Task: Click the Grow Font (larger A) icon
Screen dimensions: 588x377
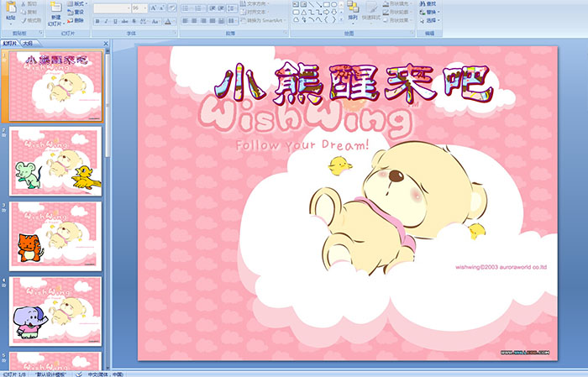Action: pyautogui.click(x=154, y=8)
